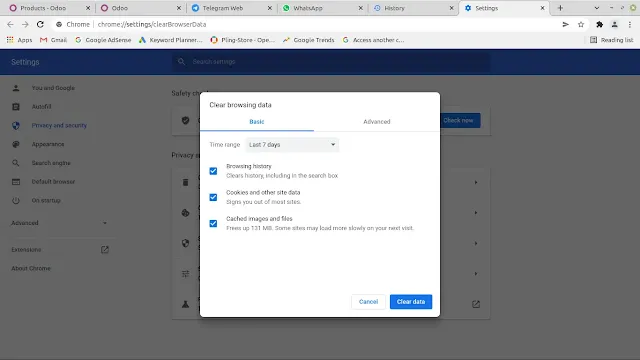
Task: Expand the second privacy row arrow
Action: 476,213
